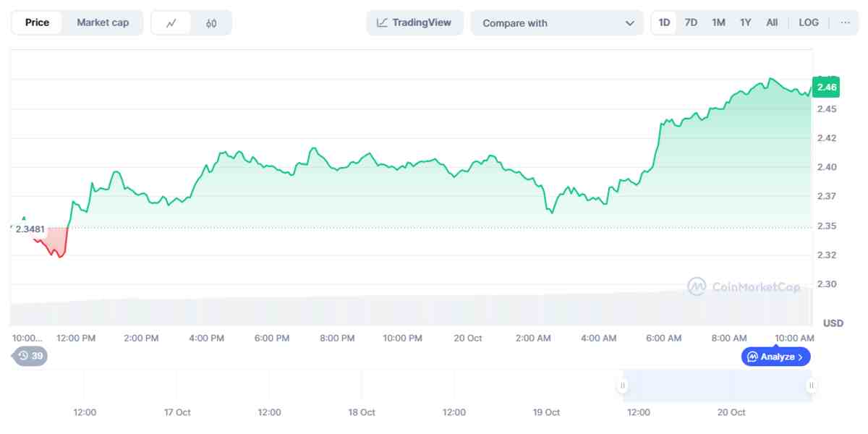The image size is (868, 434).
Task: Click the 20 Oct main axis label
Action: tap(468, 339)
